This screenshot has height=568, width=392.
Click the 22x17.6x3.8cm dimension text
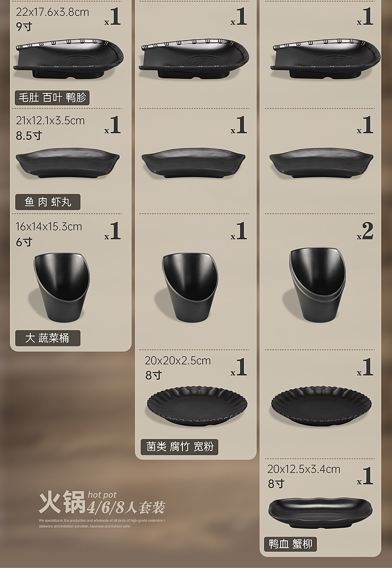coord(52,12)
